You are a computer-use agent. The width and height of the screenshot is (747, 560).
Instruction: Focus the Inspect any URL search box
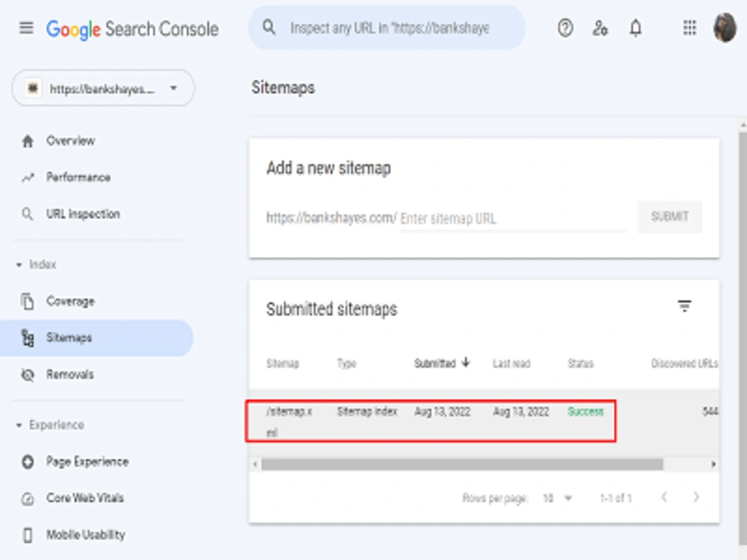pos(387,28)
